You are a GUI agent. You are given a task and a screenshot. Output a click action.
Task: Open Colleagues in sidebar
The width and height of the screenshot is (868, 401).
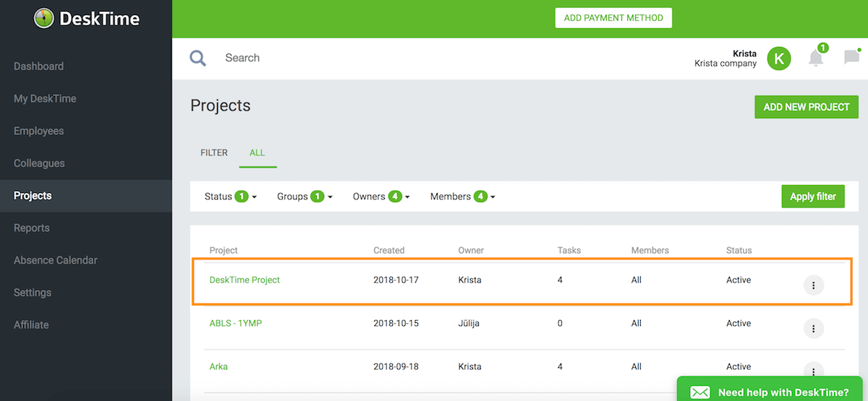pos(39,164)
